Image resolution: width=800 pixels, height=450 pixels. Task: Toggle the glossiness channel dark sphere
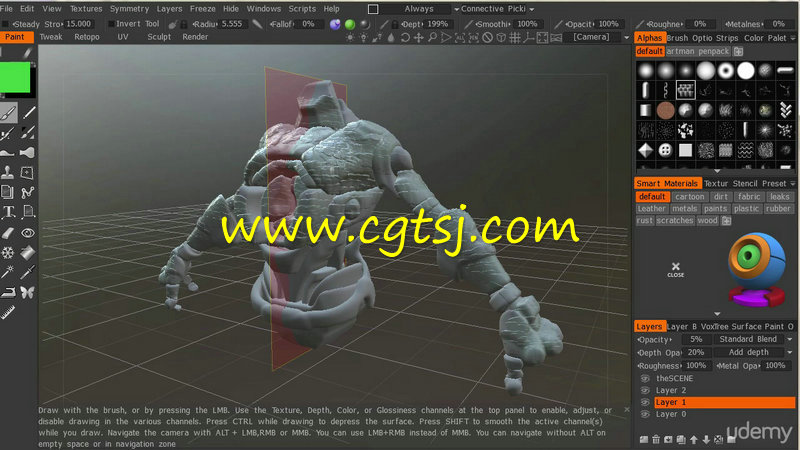(x=365, y=24)
